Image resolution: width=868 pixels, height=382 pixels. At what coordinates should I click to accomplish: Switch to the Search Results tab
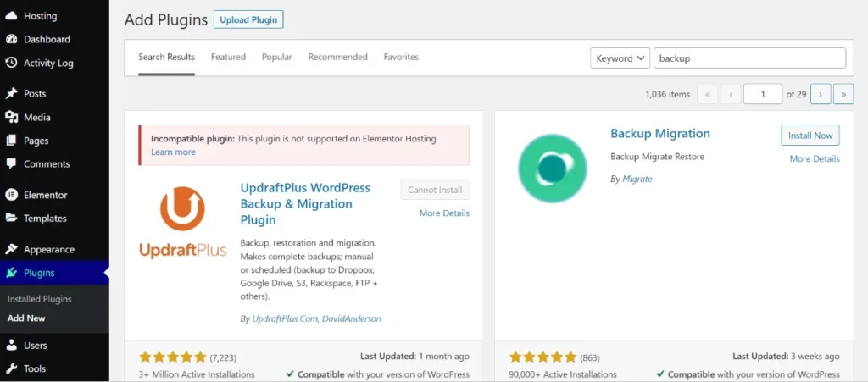point(167,57)
